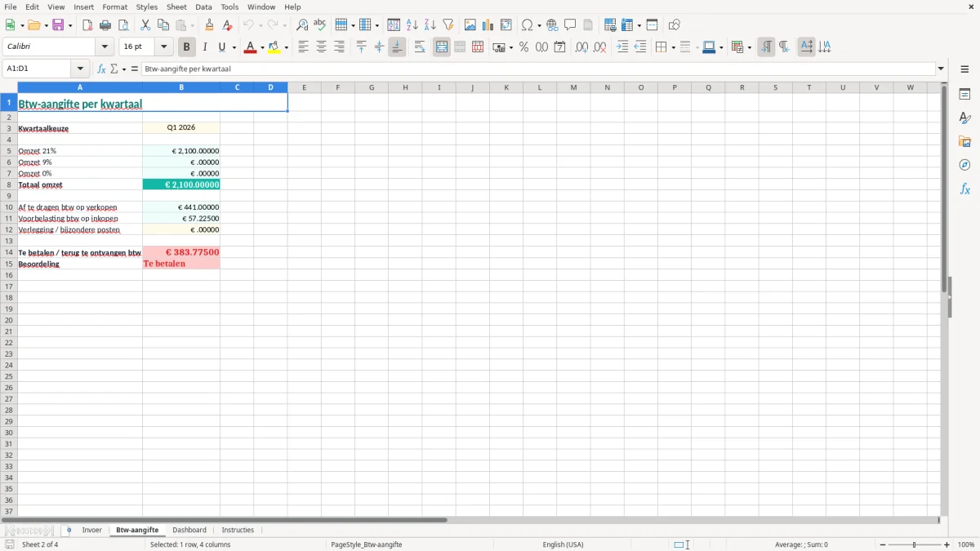Open Sidebar Properties panel icon
The height and width of the screenshot is (551, 980).
click(964, 95)
